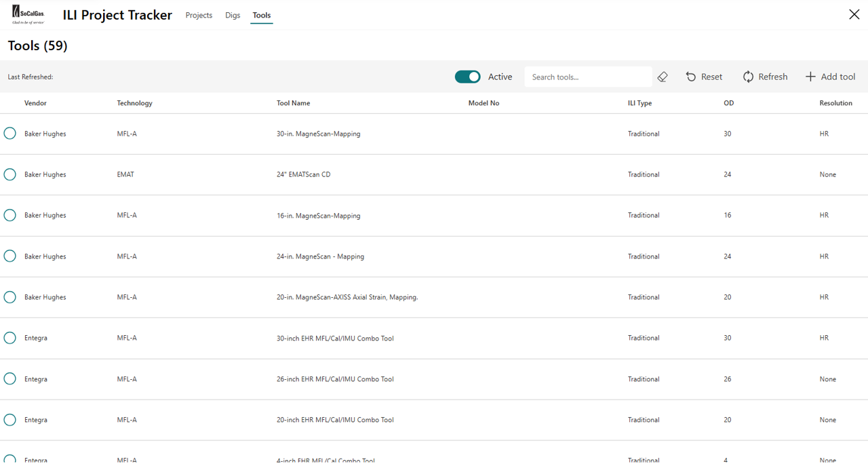Click the Tools (59) heading
This screenshot has height=464, width=868.
[x=37, y=45]
